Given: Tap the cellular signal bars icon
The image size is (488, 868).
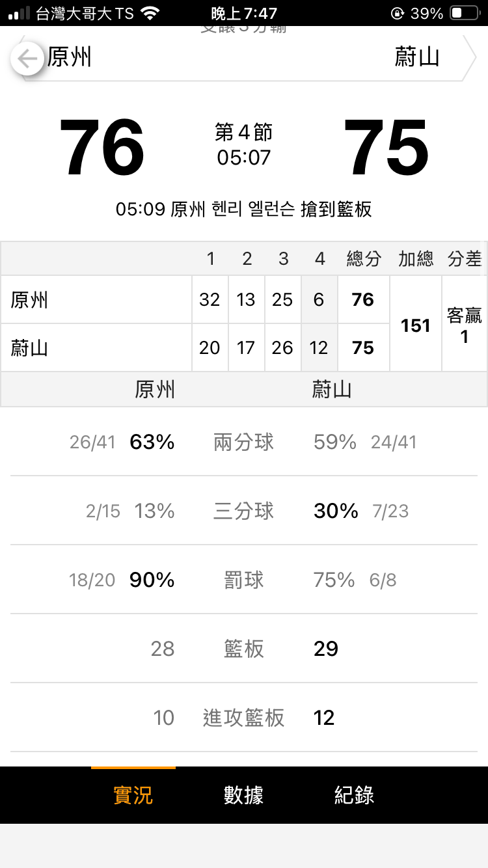Looking at the screenshot, I should click(19, 13).
